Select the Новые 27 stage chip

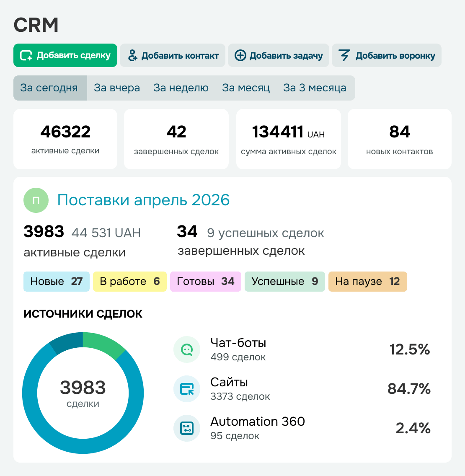pos(57,282)
